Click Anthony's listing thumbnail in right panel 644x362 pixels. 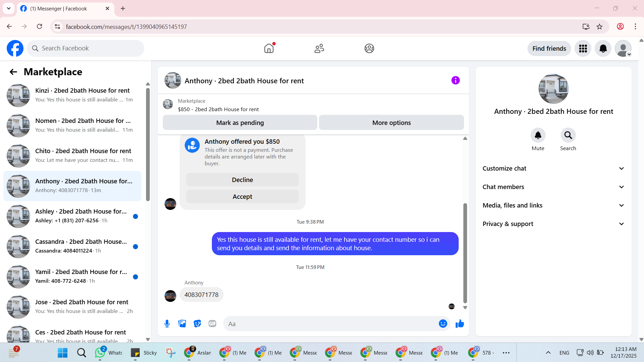click(553, 89)
